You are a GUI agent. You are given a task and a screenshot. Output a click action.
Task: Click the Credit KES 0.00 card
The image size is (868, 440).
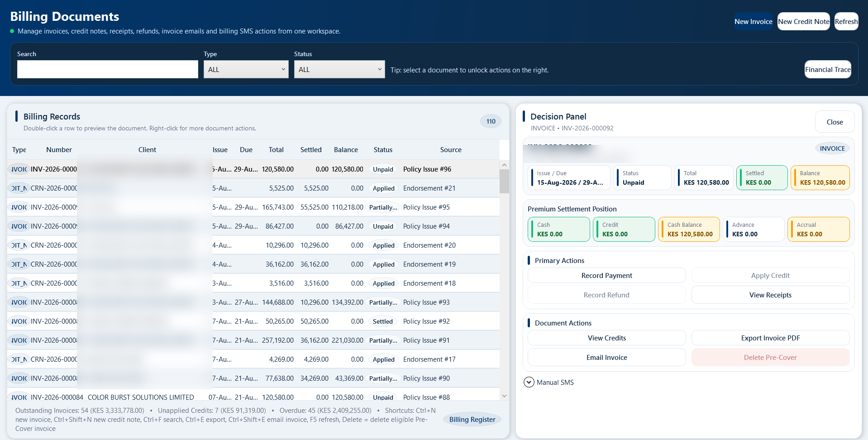click(x=624, y=229)
